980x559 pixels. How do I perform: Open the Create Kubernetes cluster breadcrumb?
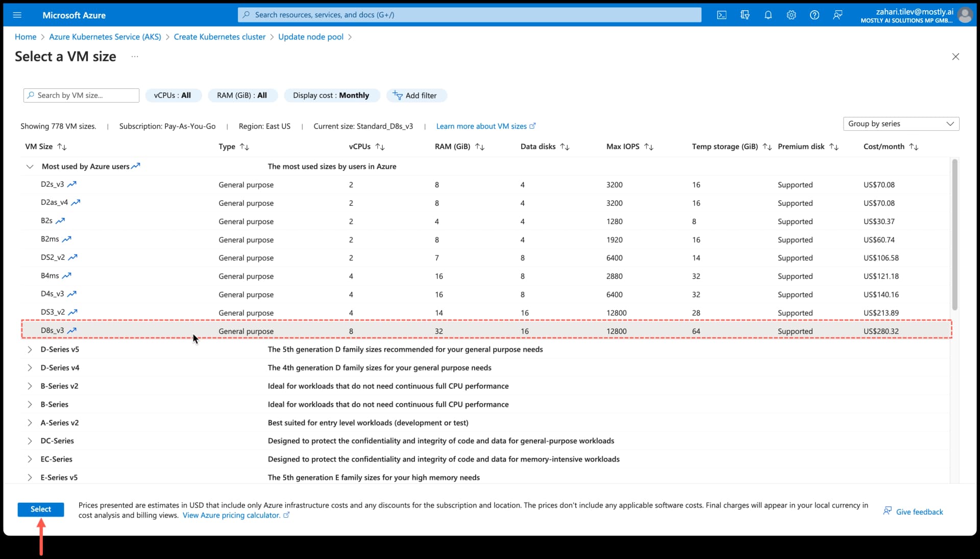[219, 37]
